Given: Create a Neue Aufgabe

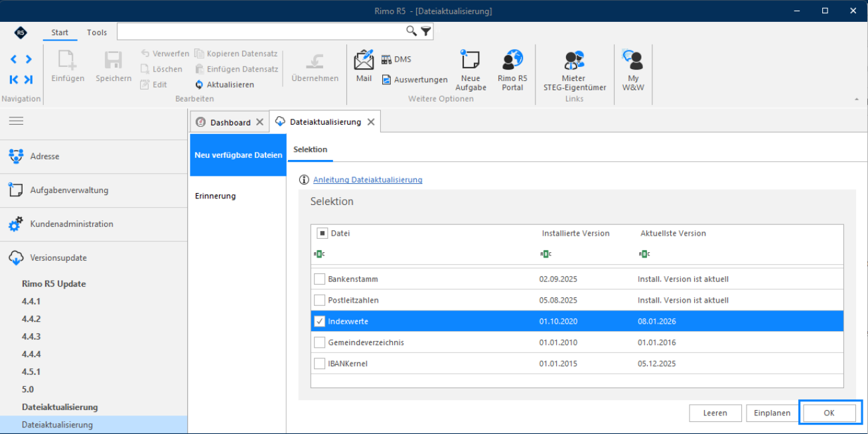Looking at the screenshot, I should point(470,70).
